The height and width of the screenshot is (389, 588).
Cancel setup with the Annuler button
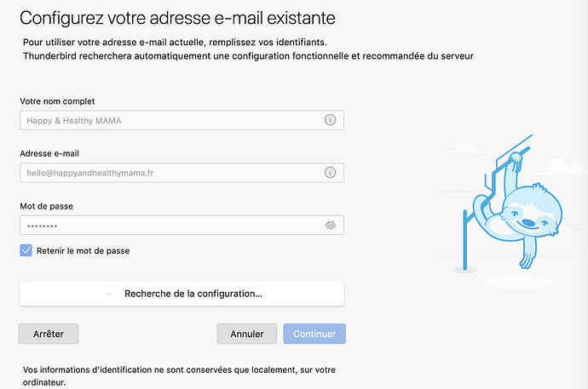click(247, 334)
